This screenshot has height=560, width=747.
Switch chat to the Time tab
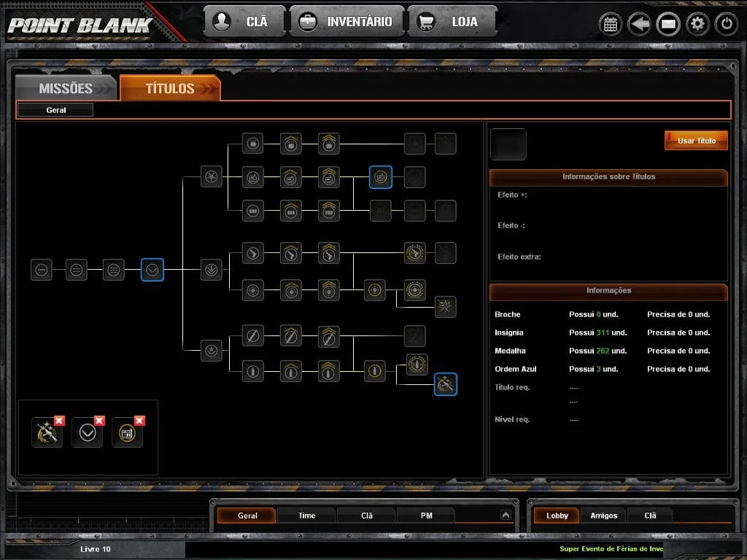(x=307, y=516)
